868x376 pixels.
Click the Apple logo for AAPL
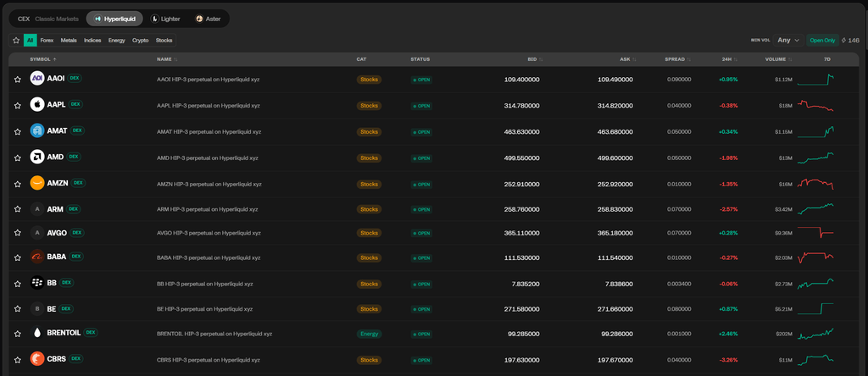point(37,104)
